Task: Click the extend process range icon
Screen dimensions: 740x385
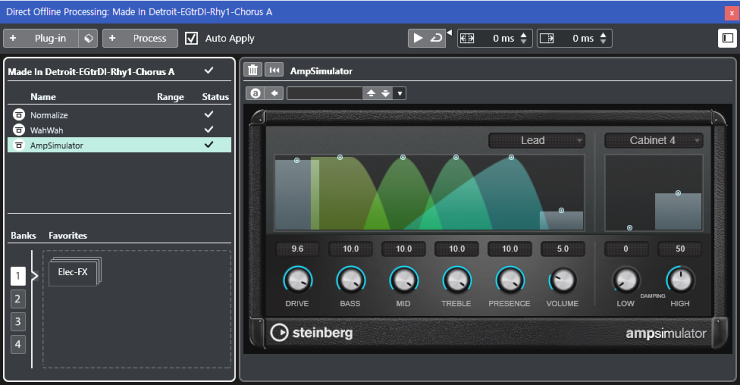Action: (467, 38)
